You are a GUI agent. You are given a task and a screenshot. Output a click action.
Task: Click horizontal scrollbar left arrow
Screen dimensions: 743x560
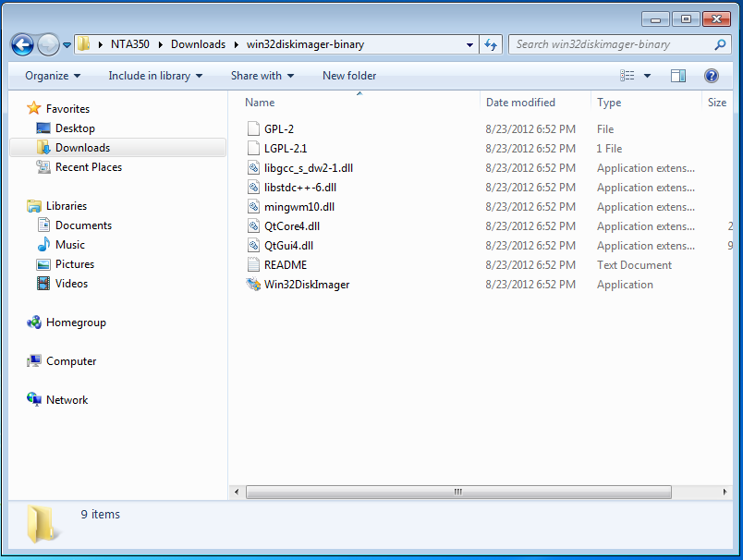(x=237, y=492)
